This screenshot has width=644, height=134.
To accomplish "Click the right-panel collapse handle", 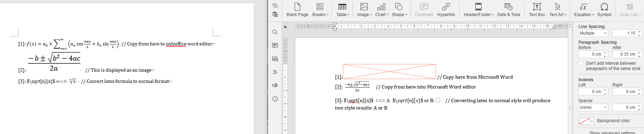I will click(x=570, y=109).
